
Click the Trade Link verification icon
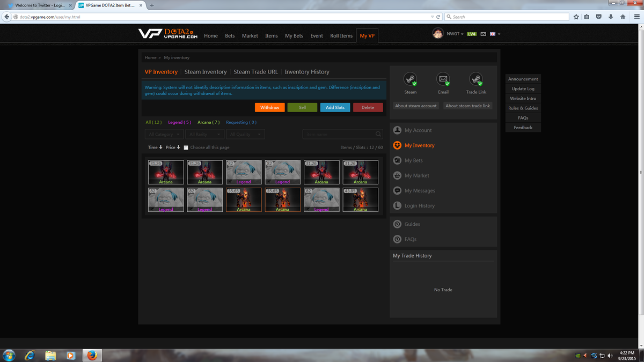pyautogui.click(x=476, y=79)
